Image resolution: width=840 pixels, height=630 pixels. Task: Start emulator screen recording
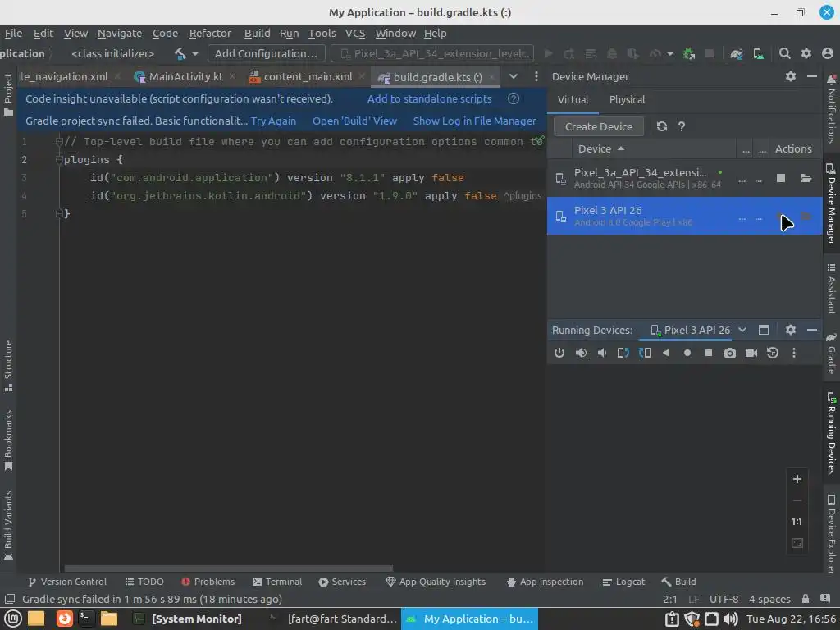tap(751, 353)
